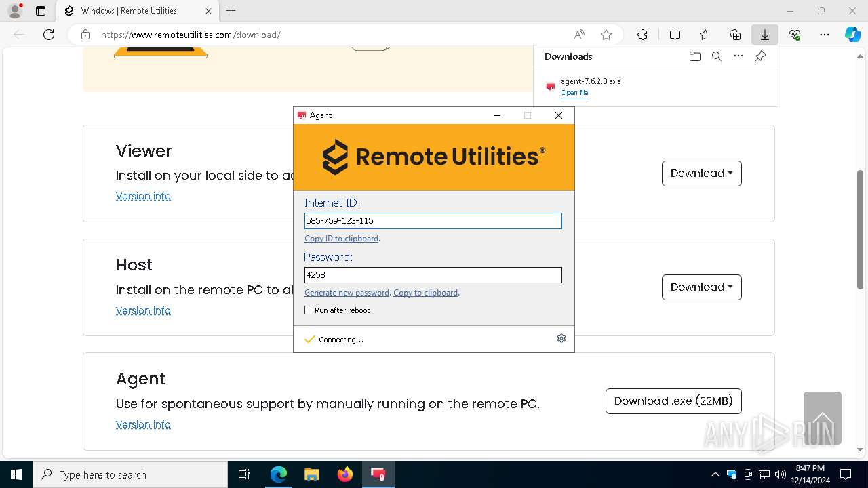Toggle Split screen in Edge
Image resolution: width=868 pixels, height=488 pixels.
(x=675, y=35)
